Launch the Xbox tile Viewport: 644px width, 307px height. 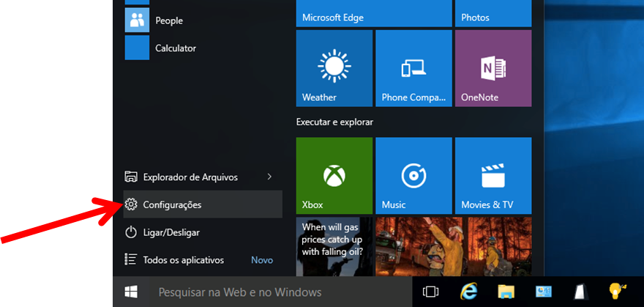(x=334, y=176)
